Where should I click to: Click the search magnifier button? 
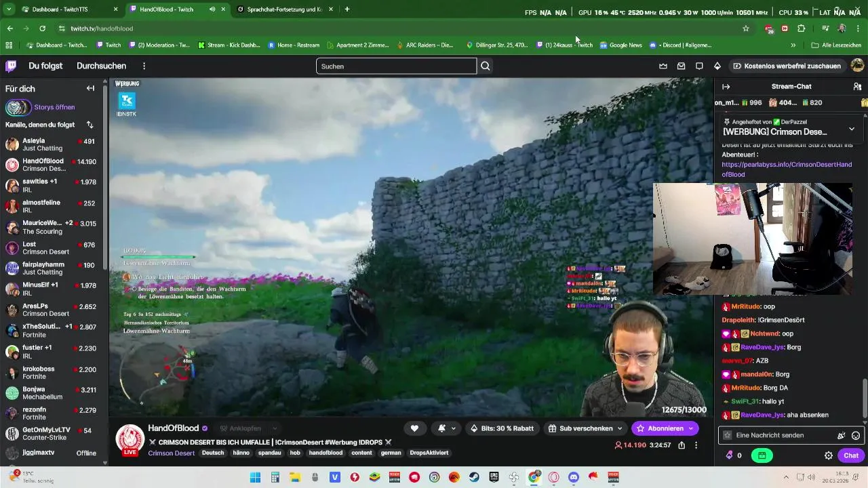(486, 66)
